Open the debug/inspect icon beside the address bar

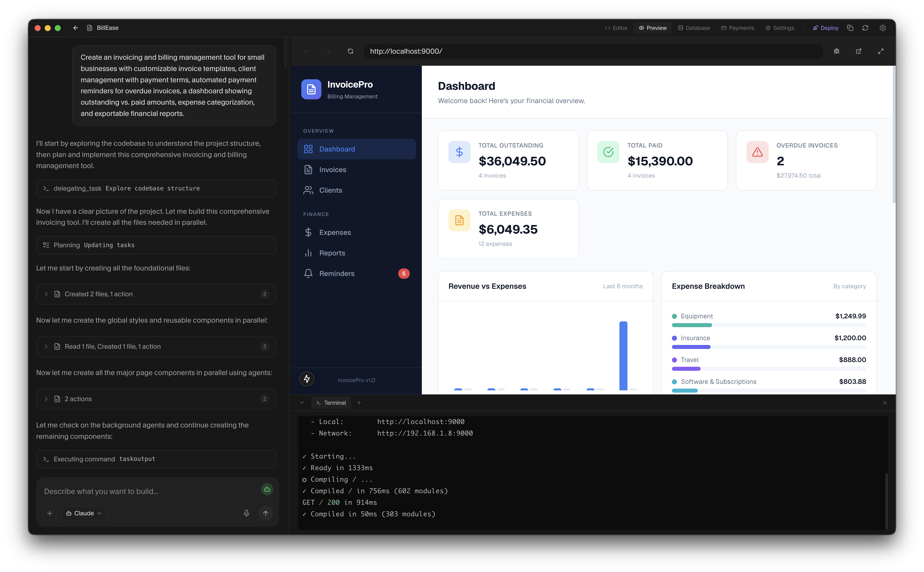(837, 51)
